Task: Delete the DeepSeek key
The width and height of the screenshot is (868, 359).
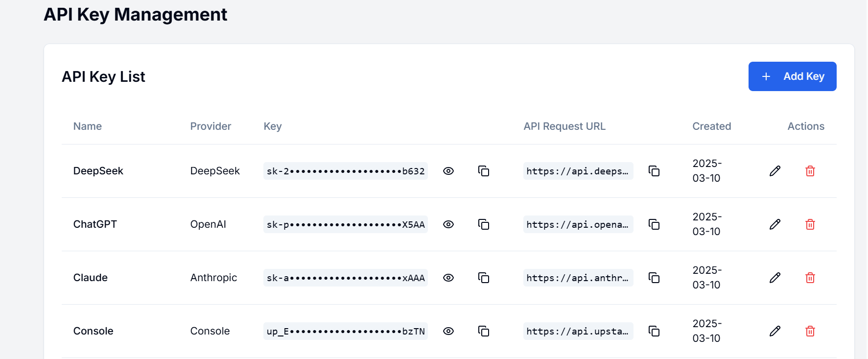Action: click(x=810, y=171)
